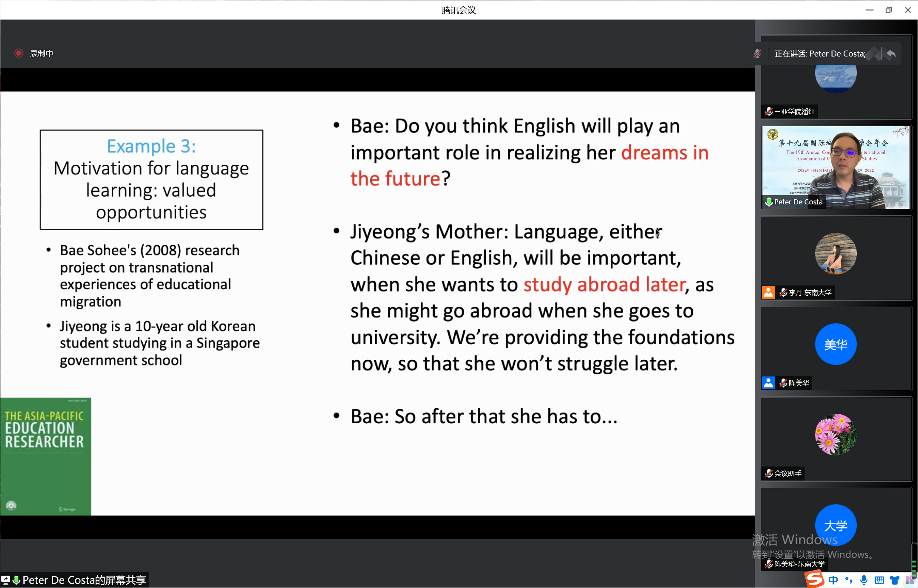Click the orange user badge beside 李丹 东南大学

click(768, 292)
